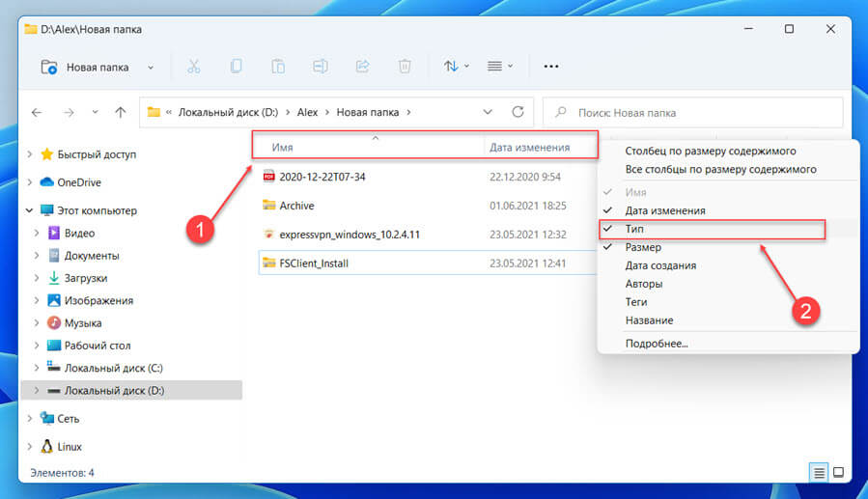
Task: Click the Copy icon in toolbar
Action: point(236,67)
